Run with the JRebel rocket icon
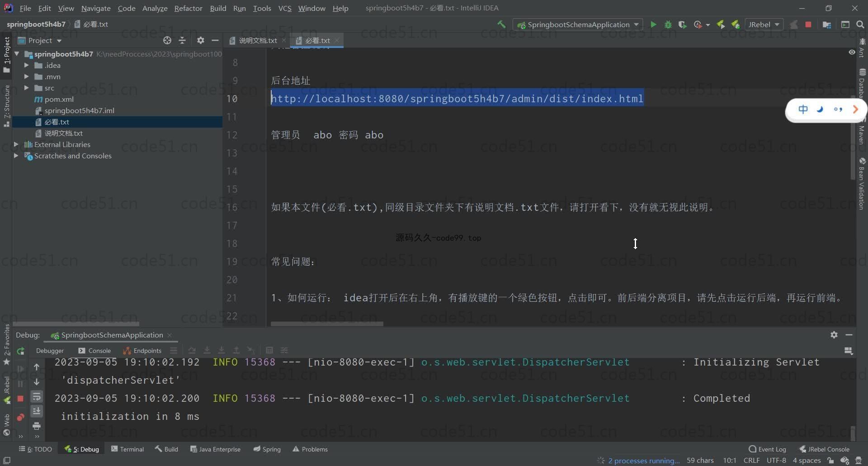This screenshot has width=868, height=466. pyautogui.click(x=721, y=24)
